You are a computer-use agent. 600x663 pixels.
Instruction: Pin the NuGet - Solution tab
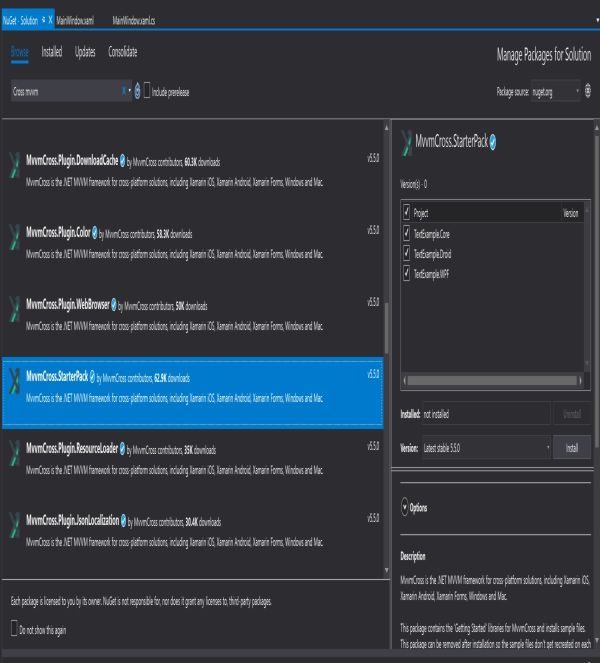pos(43,20)
